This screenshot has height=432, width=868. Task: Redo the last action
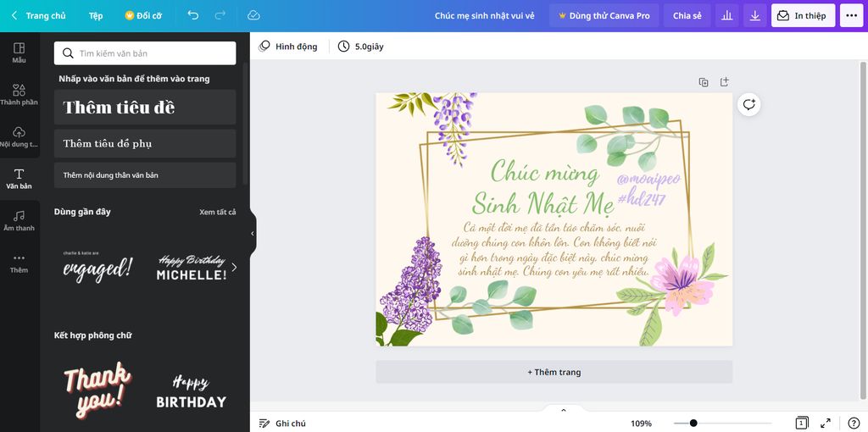click(220, 15)
